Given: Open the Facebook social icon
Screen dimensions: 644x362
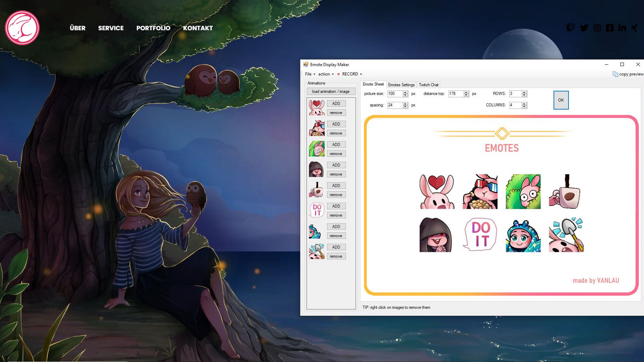Looking at the screenshot, I should (x=610, y=28).
